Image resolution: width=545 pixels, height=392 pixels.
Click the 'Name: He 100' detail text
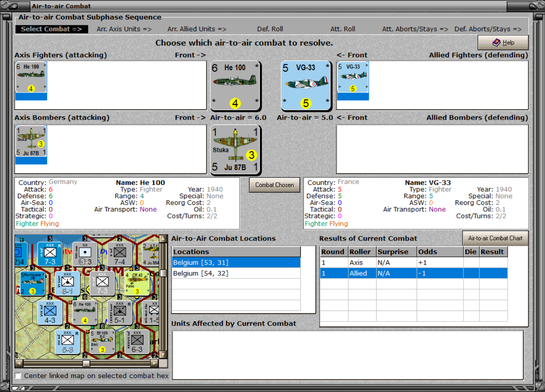coord(141,183)
